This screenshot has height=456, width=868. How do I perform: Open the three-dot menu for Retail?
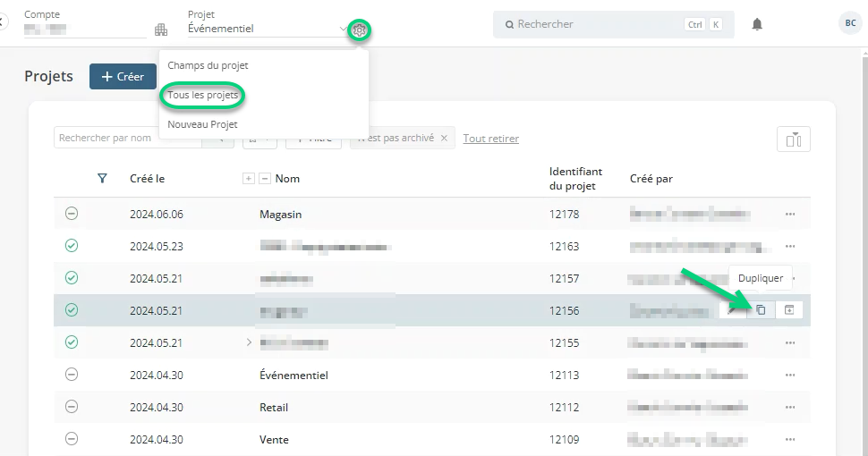[790, 408]
